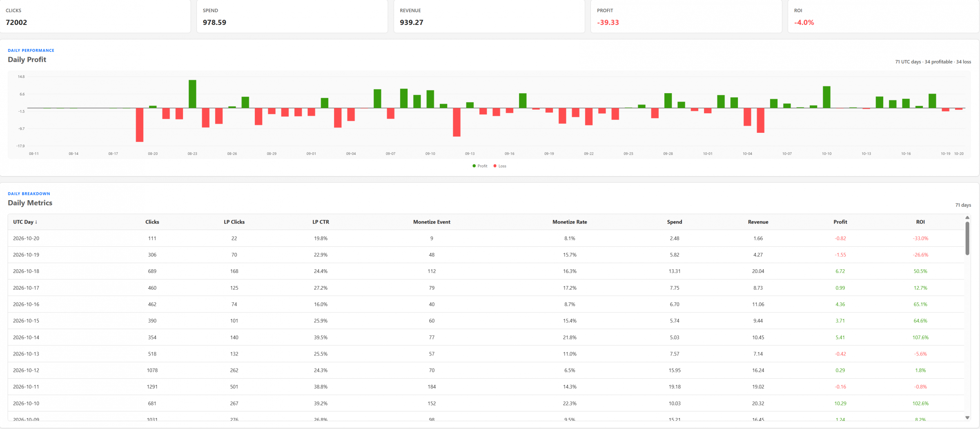Click profit value 10.29 in 2026-10-10 row

pos(840,403)
